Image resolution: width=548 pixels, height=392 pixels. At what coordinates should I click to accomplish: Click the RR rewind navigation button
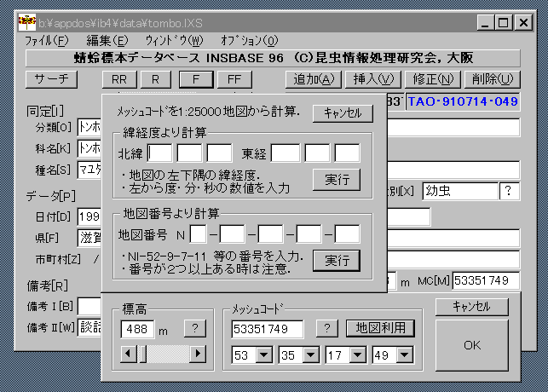coord(118,79)
